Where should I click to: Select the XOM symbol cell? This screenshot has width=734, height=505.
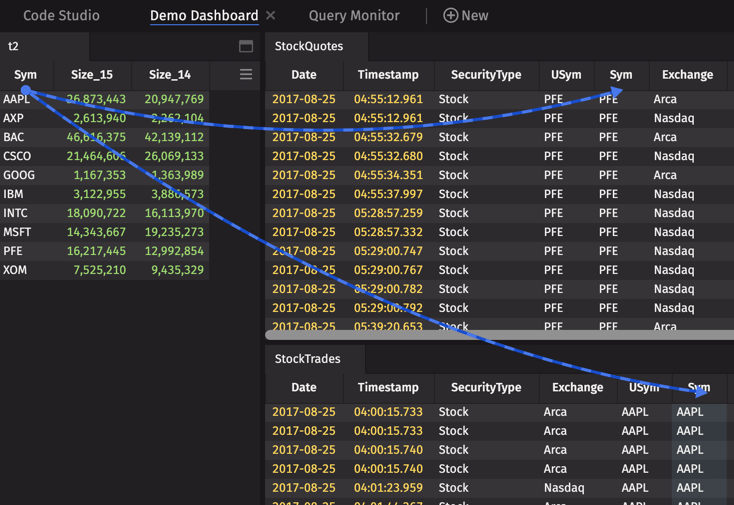point(15,270)
